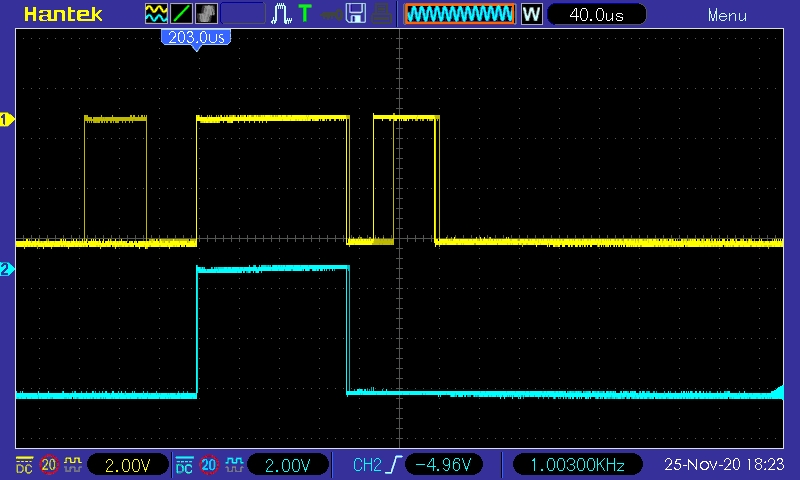Image resolution: width=800 pixels, height=480 pixels.
Task: Click the white pulse waveform icon
Action: point(283,14)
